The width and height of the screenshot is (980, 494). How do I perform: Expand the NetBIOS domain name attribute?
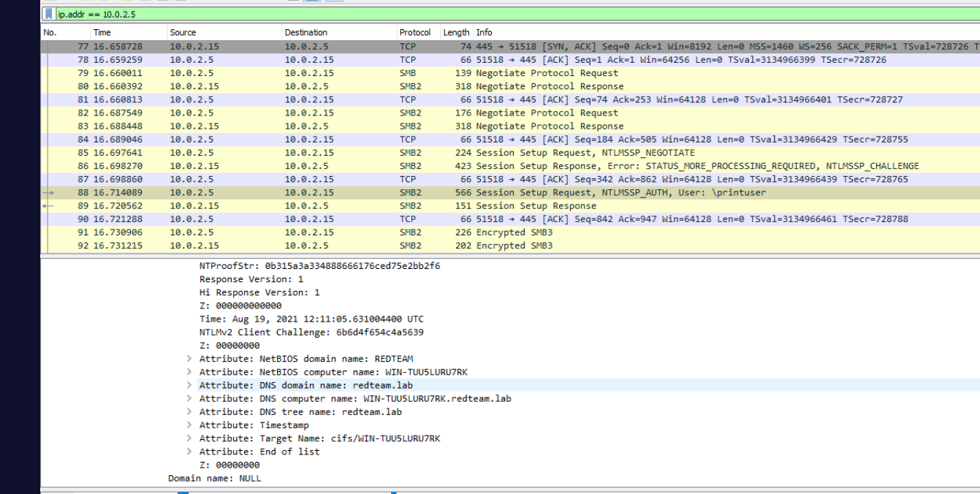[x=189, y=359]
